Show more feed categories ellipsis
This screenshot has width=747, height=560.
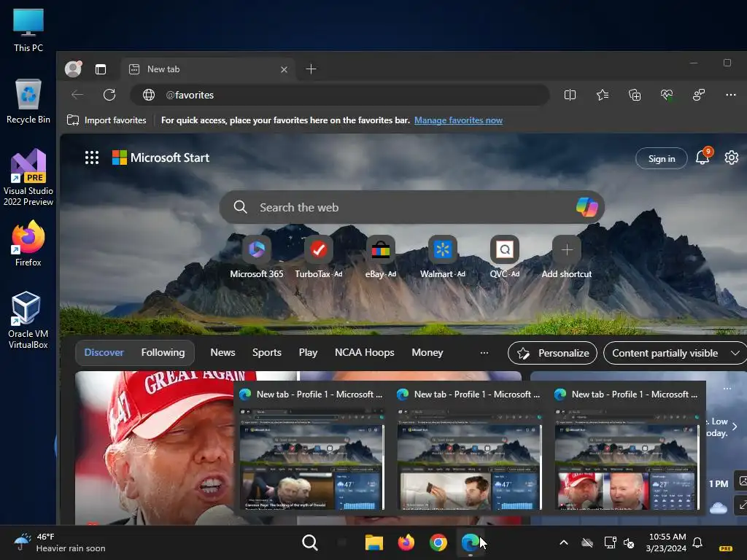click(484, 353)
